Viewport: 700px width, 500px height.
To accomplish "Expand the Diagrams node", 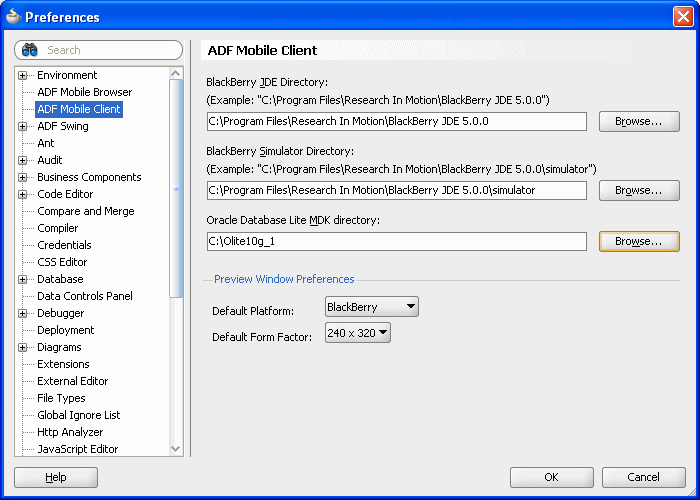I will click(x=22, y=347).
